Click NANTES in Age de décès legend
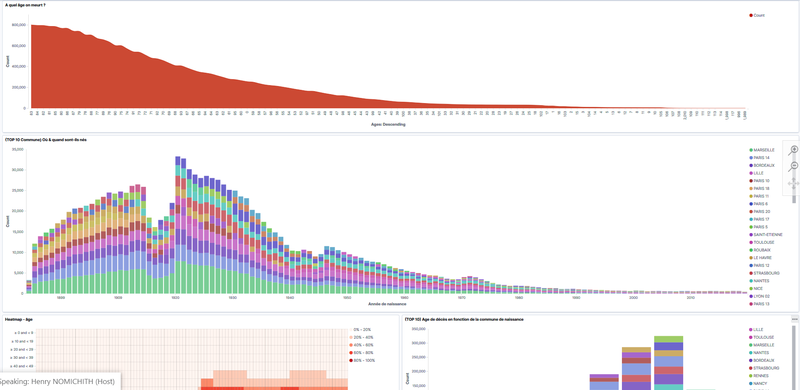800x390 pixels. [760, 353]
